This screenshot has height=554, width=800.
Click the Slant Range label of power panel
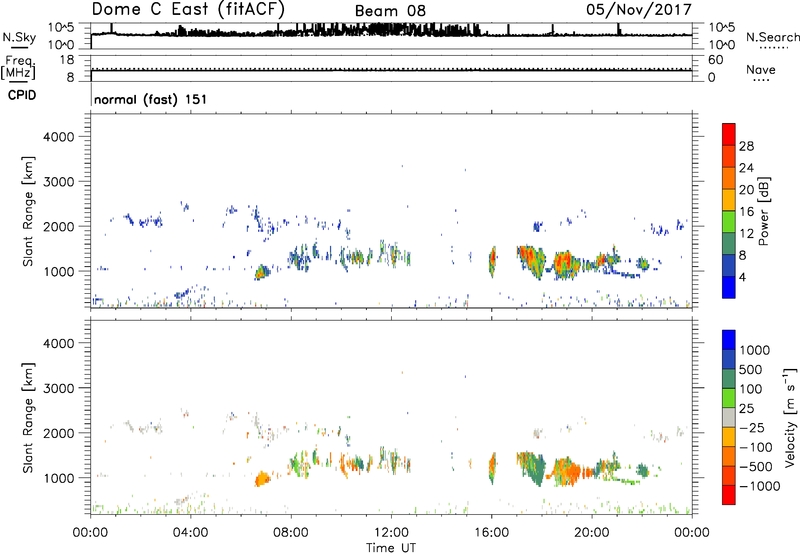(28, 211)
